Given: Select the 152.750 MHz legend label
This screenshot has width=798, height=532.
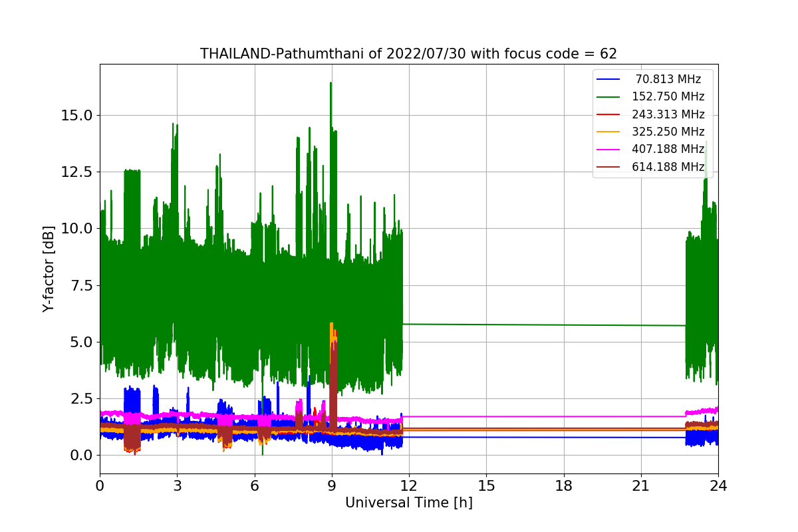Looking at the screenshot, I should [668, 96].
